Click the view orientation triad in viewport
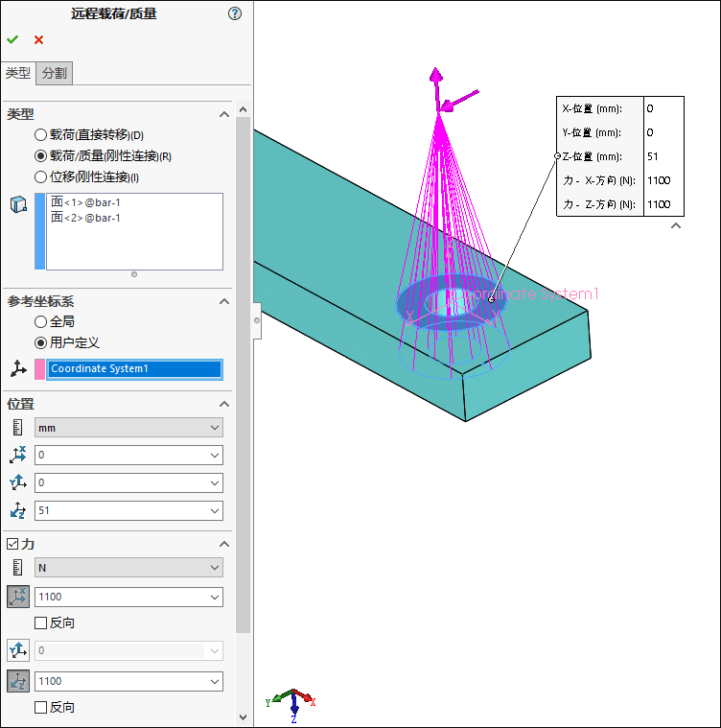The height and width of the screenshot is (728, 721). click(291, 704)
